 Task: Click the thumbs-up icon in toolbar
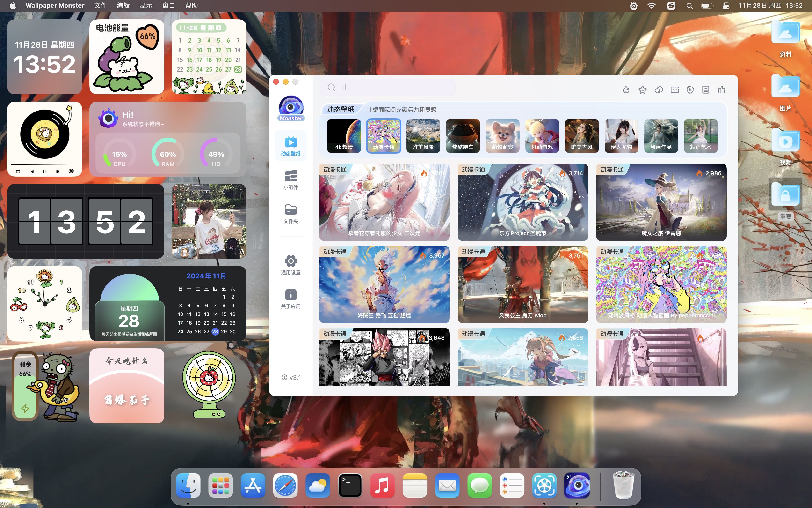[721, 90]
